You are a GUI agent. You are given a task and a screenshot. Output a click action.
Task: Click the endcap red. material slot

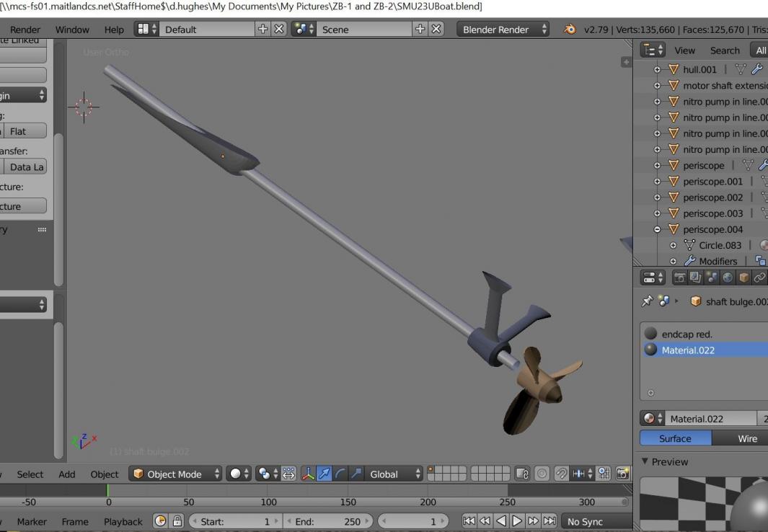tap(687, 334)
